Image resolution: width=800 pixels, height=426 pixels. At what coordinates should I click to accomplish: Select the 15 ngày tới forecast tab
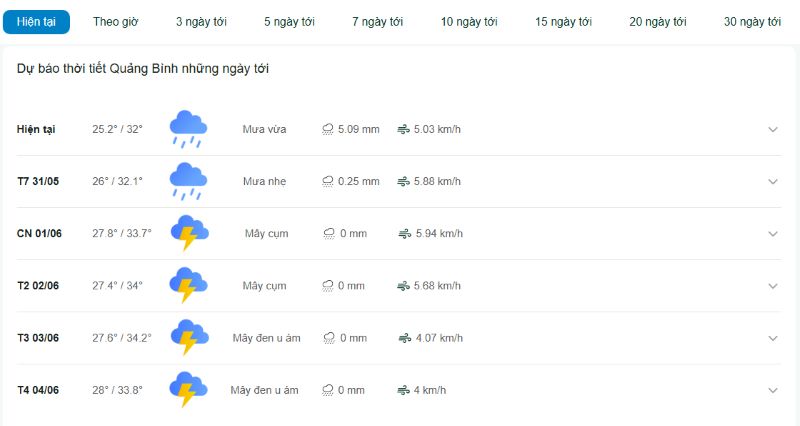pos(563,22)
